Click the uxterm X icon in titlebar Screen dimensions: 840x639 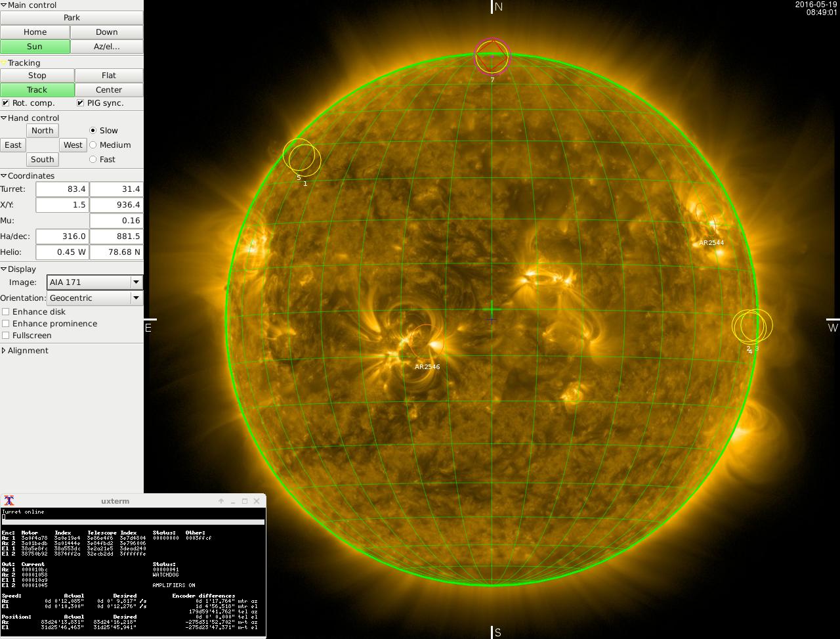coord(9,501)
